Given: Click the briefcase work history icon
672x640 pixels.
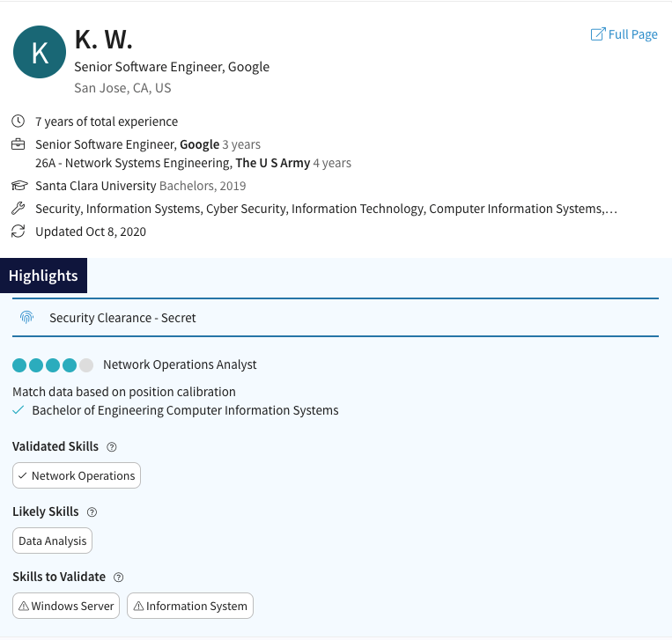Looking at the screenshot, I should click(18, 144).
